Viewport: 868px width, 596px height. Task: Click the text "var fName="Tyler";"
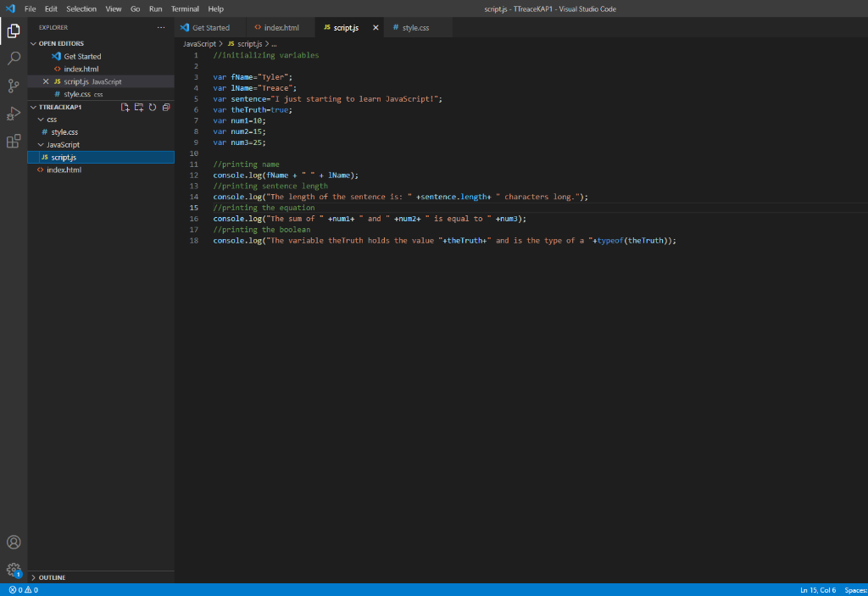tap(253, 77)
